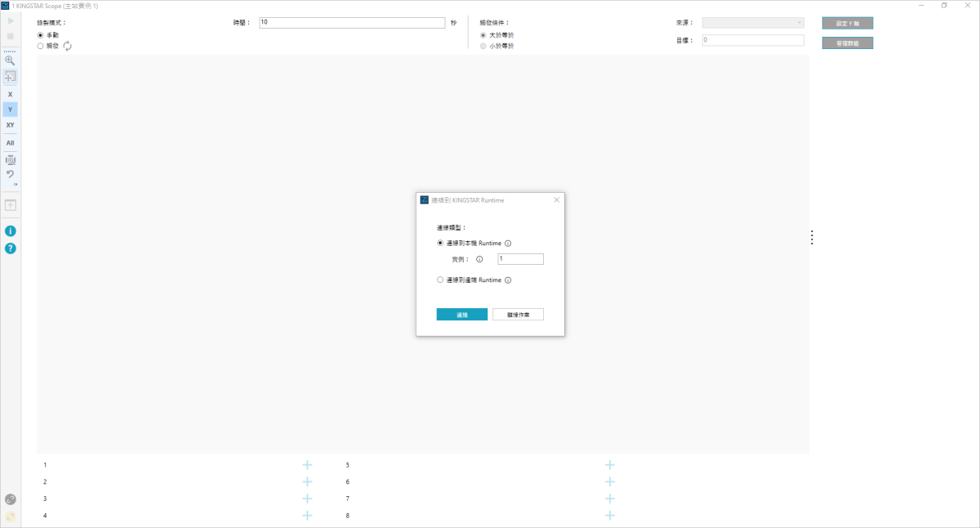Click the 連線 connect button

pyautogui.click(x=461, y=315)
